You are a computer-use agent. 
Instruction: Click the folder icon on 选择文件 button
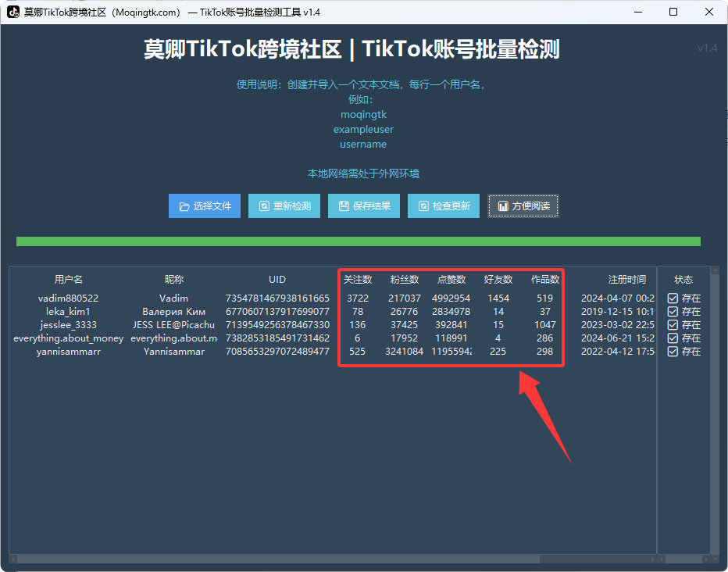coord(184,206)
